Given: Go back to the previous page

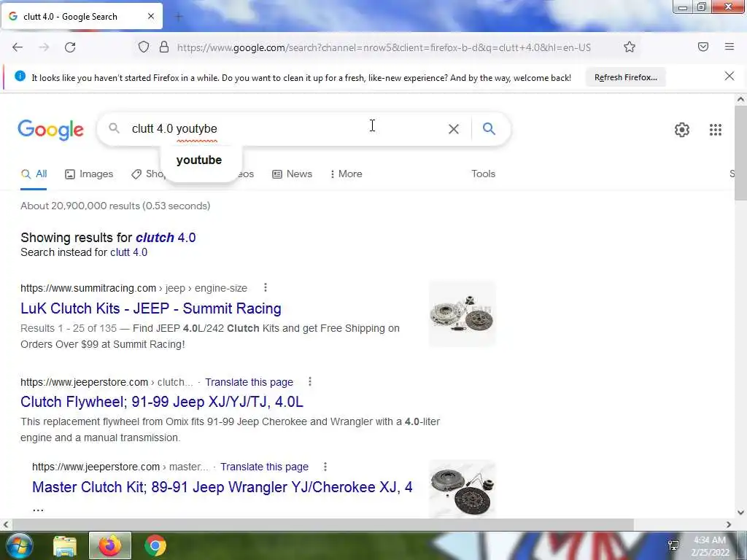Looking at the screenshot, I should coord(18,47).
